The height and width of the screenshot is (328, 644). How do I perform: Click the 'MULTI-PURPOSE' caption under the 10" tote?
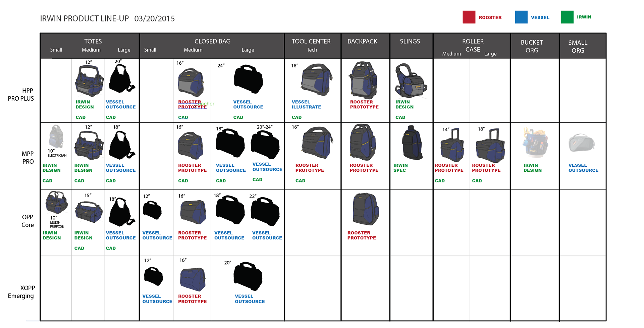(57, 224)
